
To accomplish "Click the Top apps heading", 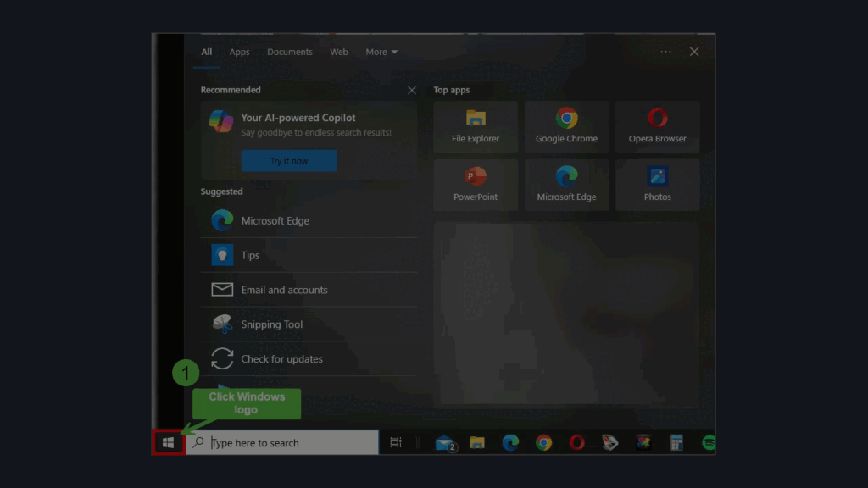I will (451, 90).
